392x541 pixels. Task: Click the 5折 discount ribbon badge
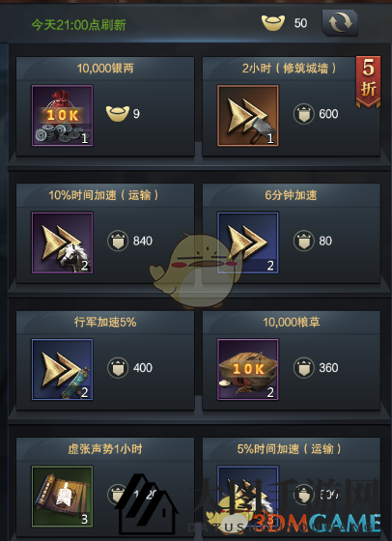point(368,82)
